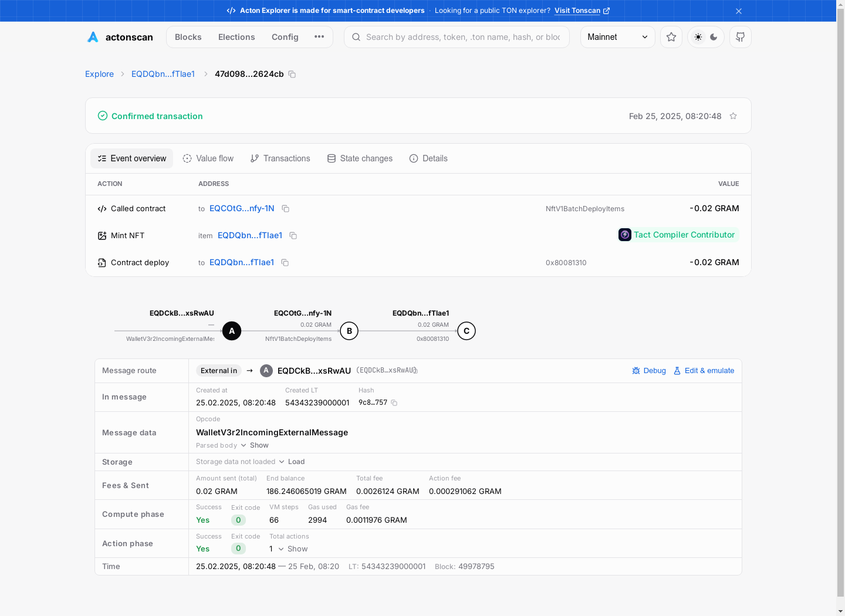Switch to Value flow tab
The width and height of the screenshot is (845, 616).
208,158
